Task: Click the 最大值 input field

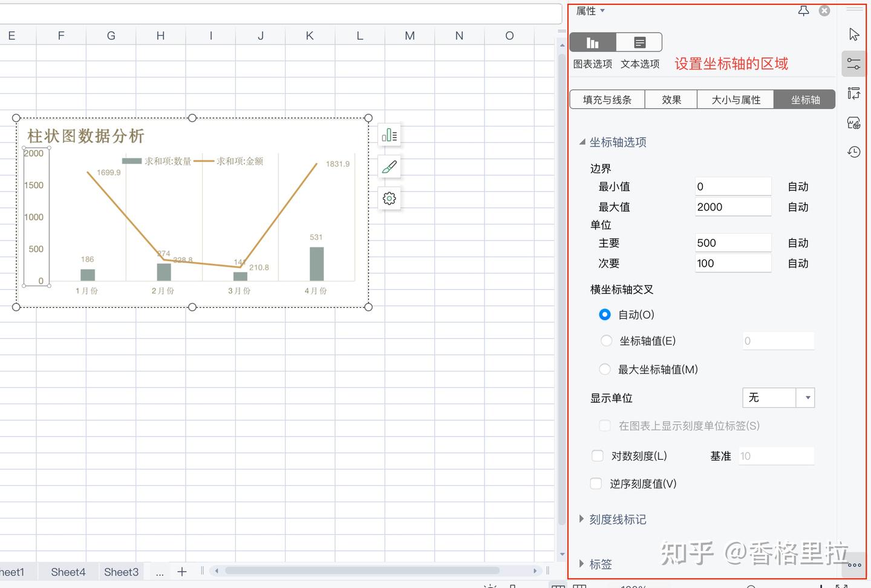Action: click(733, 207)
